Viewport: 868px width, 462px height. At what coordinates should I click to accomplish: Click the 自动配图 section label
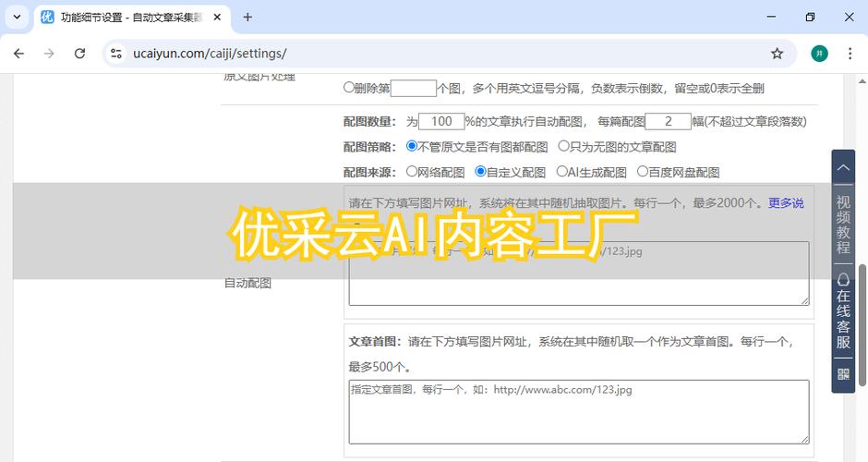(x=247, y=283)
